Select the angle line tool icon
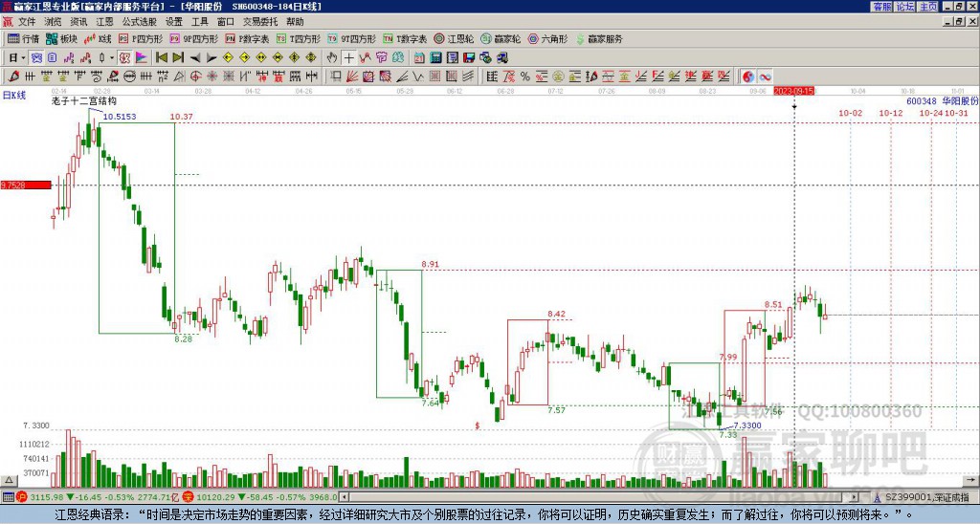This screenshot has width=980, height=524. 402,76
